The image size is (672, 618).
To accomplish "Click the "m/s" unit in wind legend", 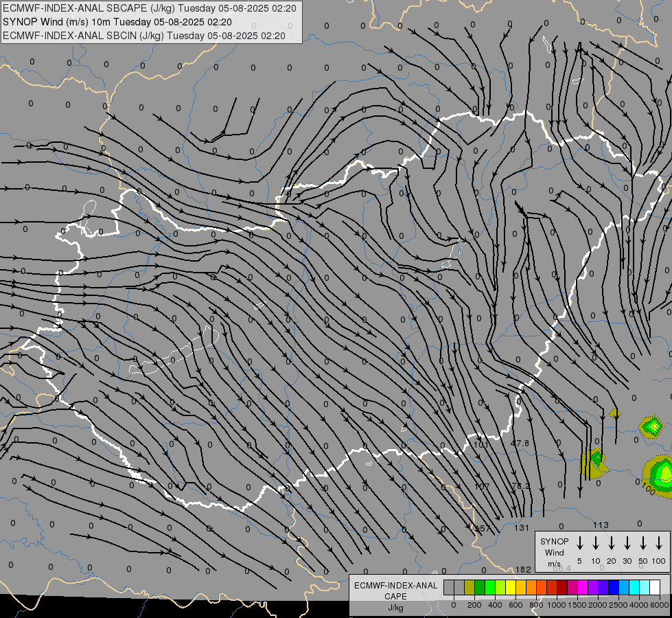I will pyautogui.click(x=554, y=564).
